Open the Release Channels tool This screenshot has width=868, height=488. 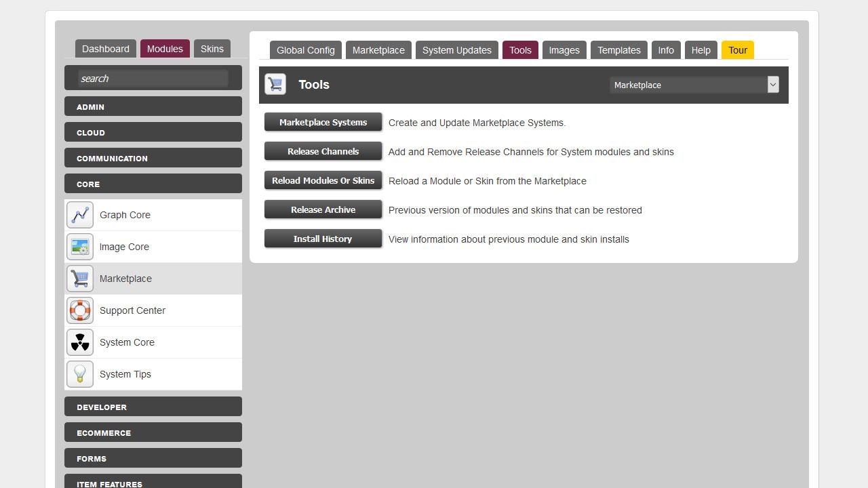coord(323,151)
